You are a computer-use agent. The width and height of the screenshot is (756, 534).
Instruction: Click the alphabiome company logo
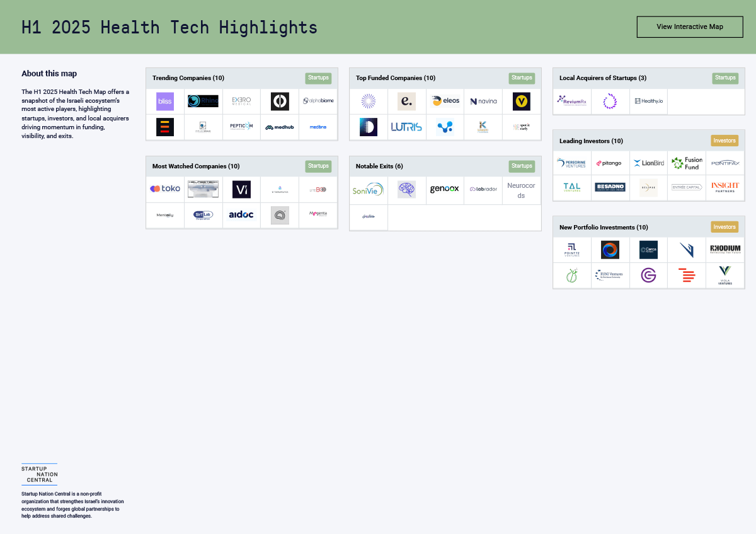pyautogui.click(x=318, y=101)
